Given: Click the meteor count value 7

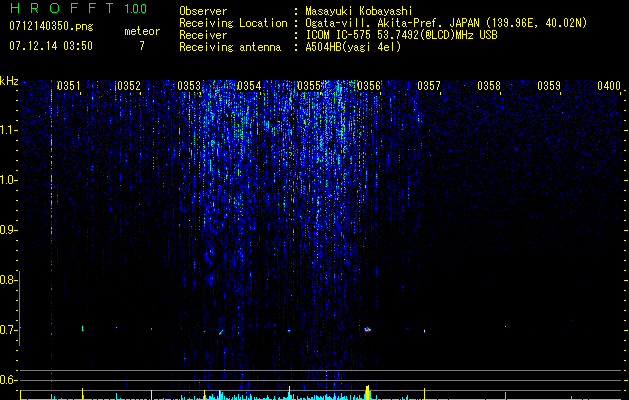Looking at the screenshot, I should tap(142, 46).
